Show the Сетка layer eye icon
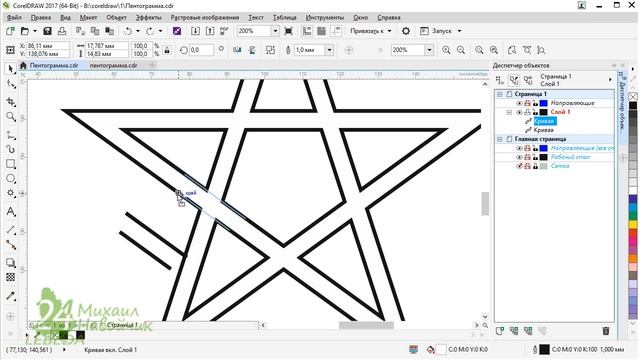This screenshot has width=640, height=360. 519,166
